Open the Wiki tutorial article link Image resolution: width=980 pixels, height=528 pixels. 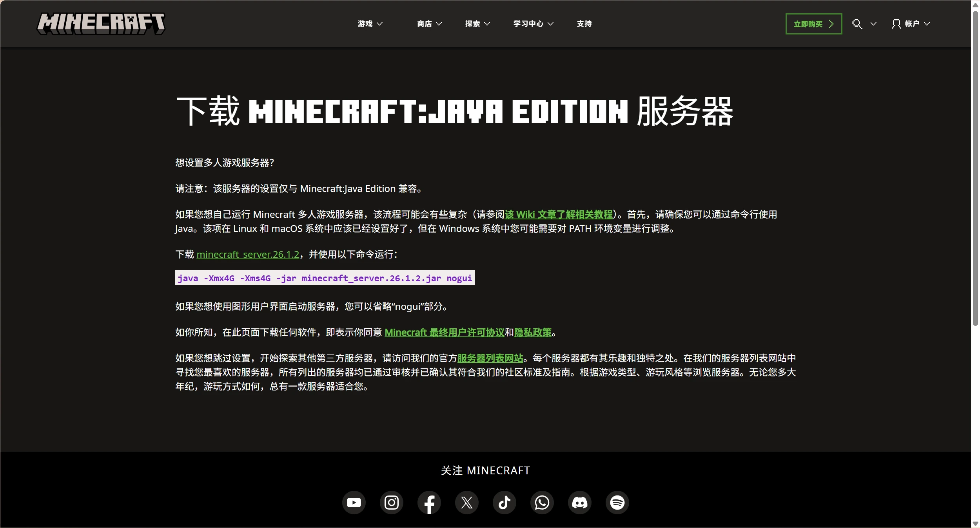(x=559, y=215)
